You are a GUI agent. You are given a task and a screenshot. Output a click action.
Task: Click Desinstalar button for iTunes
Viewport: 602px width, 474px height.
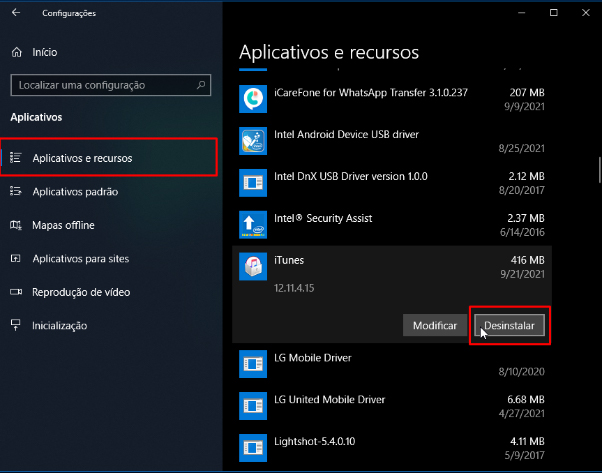(x=509, y=325)
